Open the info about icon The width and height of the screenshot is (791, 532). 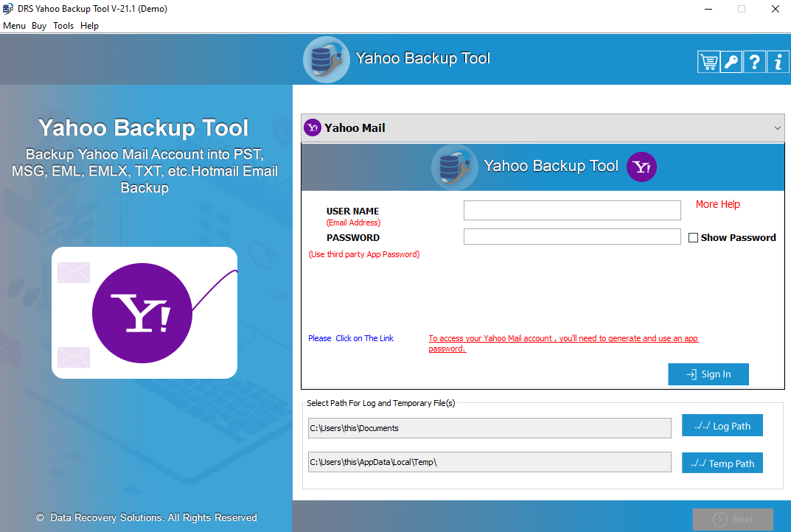click(x=778, y=62)
